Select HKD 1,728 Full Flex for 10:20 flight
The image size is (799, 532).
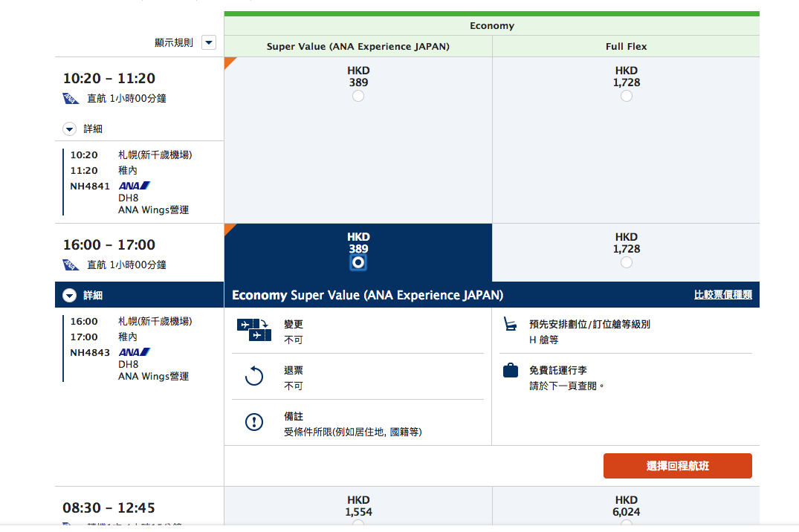point(627,96)
